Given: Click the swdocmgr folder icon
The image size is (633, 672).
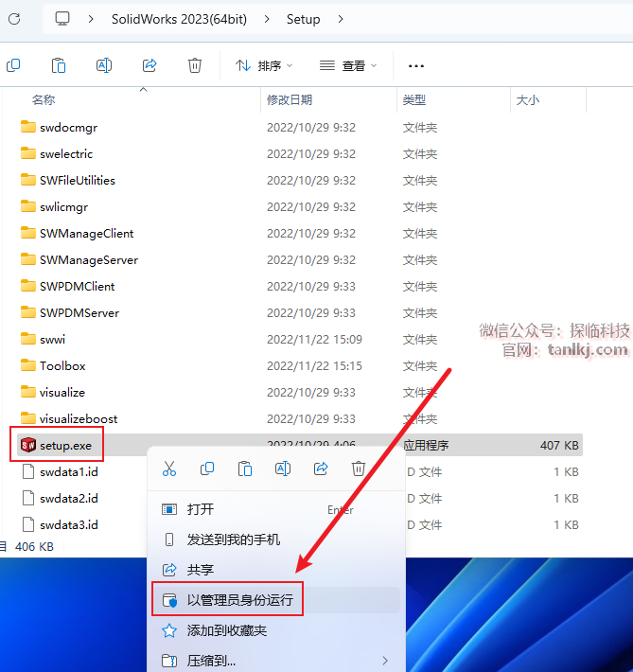Looking at the screenshot, I should (x=28, y=127).
